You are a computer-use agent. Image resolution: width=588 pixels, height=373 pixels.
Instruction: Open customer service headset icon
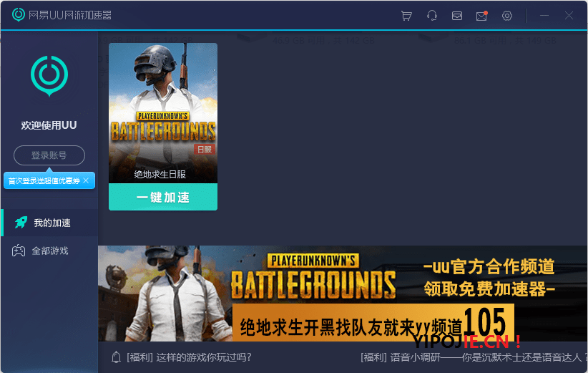432,16
